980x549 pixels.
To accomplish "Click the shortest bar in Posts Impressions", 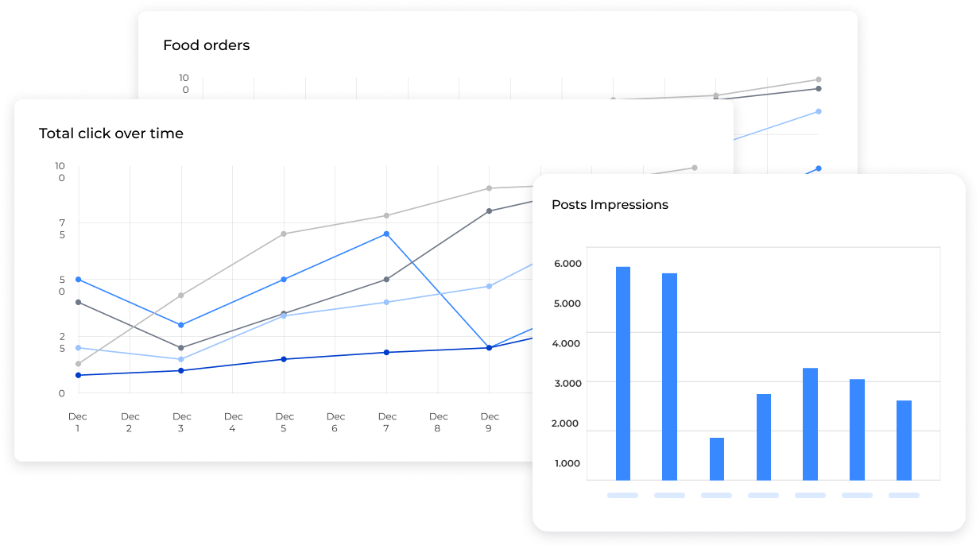I will [717, 459].
